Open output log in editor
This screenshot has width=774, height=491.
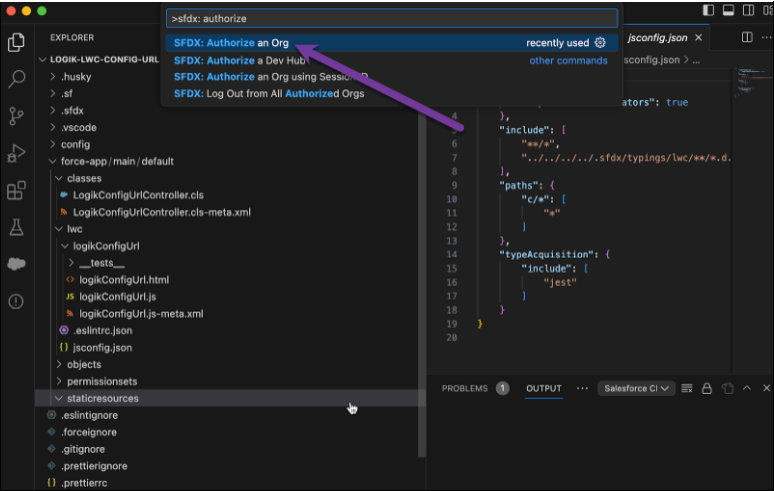[x=727, y=389]
